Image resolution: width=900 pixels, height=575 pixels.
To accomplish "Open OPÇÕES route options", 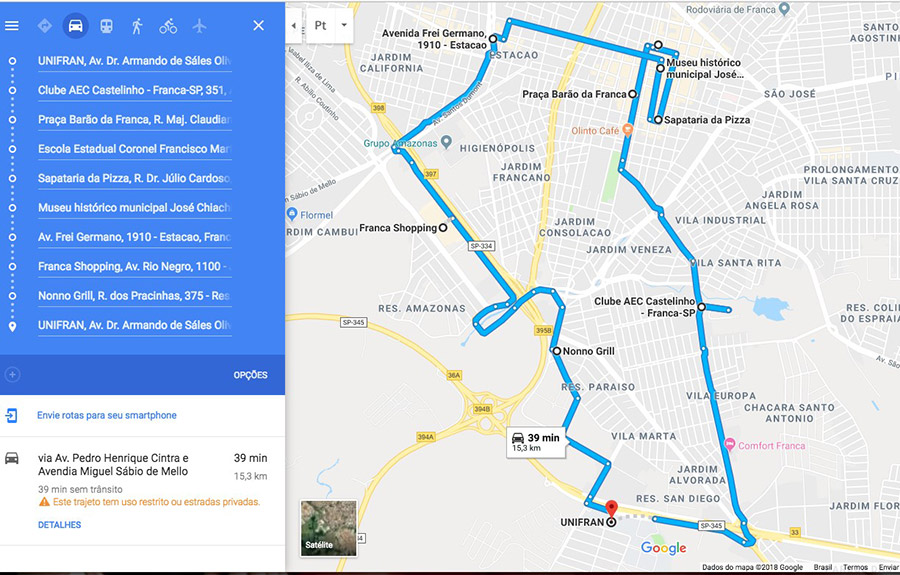I will click(x=250, y=375).
